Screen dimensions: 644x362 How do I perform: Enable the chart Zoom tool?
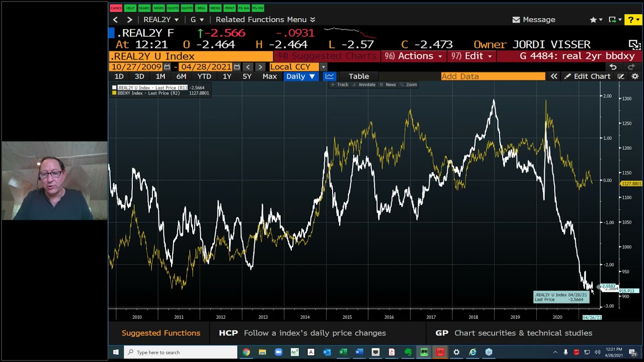click(409, 84)
